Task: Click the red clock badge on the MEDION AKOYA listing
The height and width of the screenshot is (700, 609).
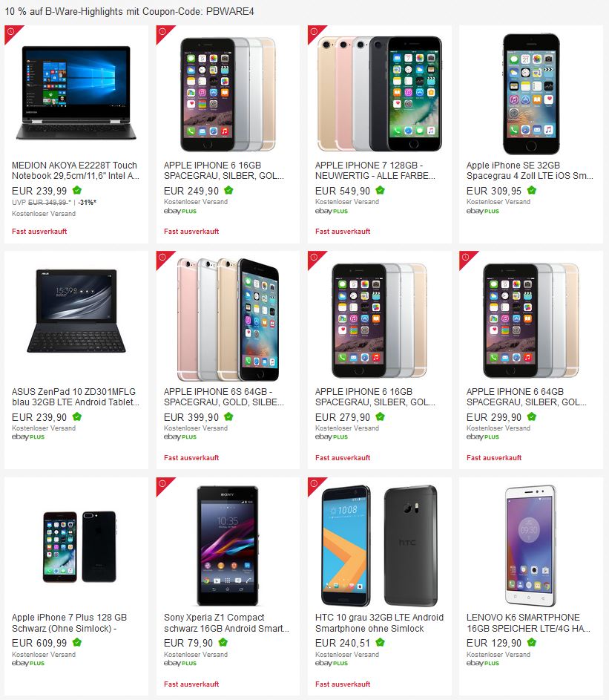Action: point(11,32)
